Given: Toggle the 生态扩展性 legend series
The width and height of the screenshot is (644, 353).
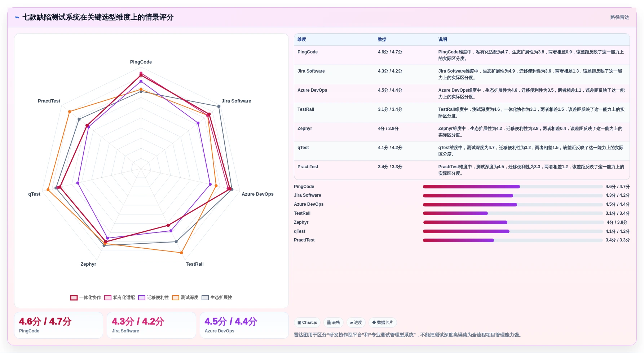Looking at the screenshot, I should pyautogui.click(x=217, y=297).
